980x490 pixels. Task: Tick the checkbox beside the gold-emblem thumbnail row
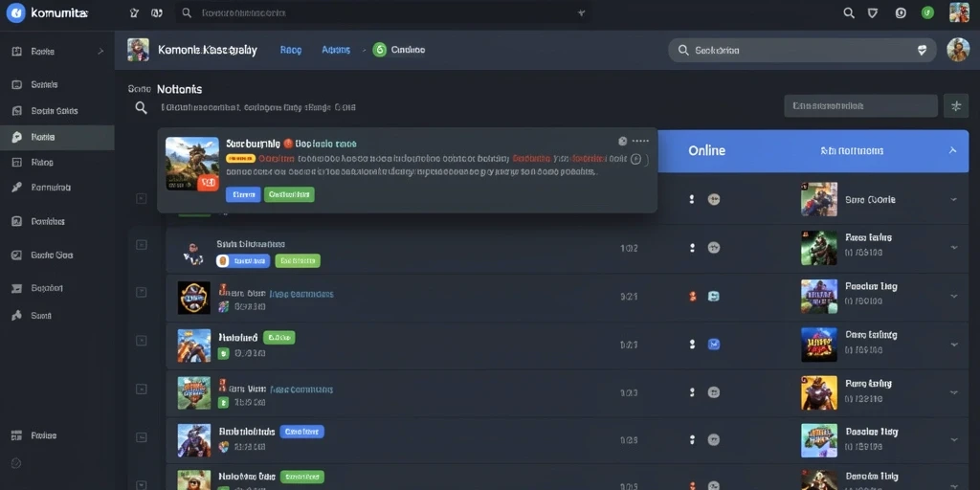tap(142, 292)
